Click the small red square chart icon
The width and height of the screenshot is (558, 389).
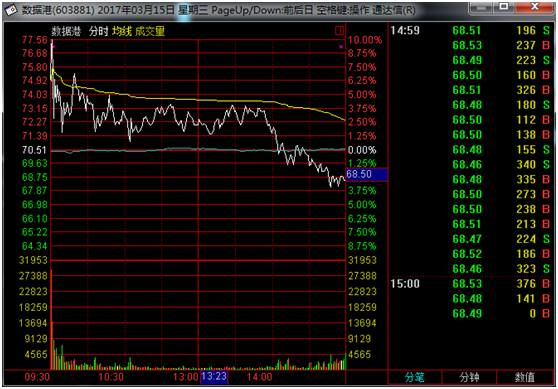339,31
